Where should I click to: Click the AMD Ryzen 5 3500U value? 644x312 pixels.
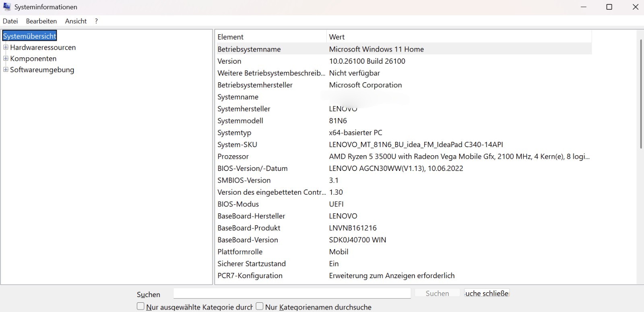pos(459,156)
